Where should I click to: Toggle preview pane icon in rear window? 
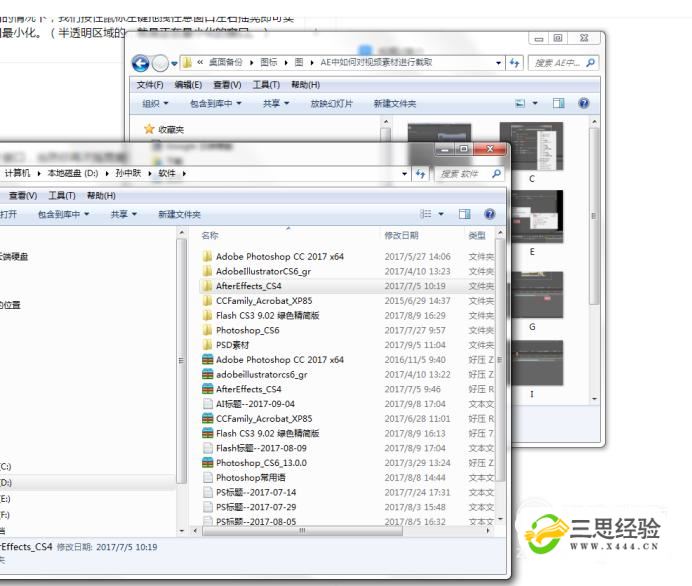coord(558,103)
